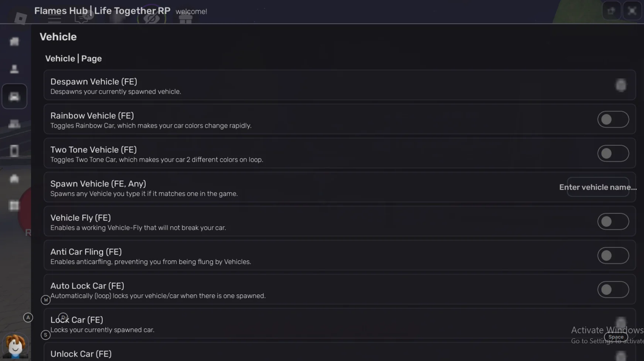Screen dimensions: 644x361
Task: Toggle Auto Lock Car (FE) switch
Action: click(x=613, y=290)
